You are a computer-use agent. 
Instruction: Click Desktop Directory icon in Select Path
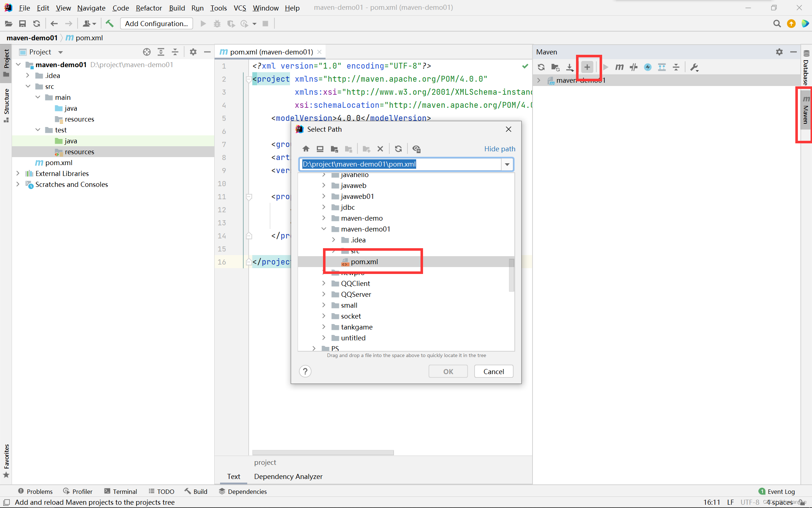click(320, 149)
